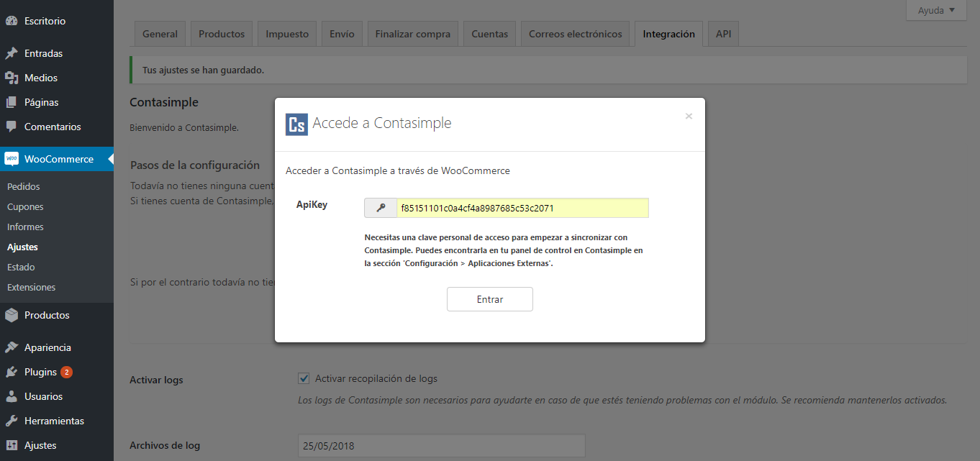Viewport: 980px width, 461px height.
Task: Click the 'Archivos de log' label
Action: [x=165, y=445]
